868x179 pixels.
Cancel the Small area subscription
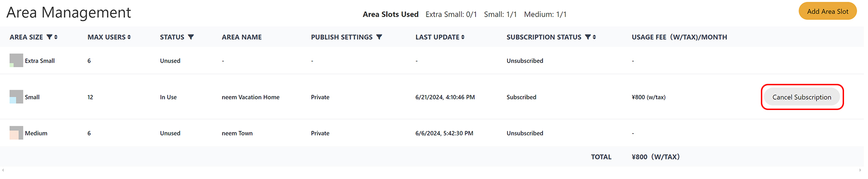pyautogui.click(x=802, y=97)
